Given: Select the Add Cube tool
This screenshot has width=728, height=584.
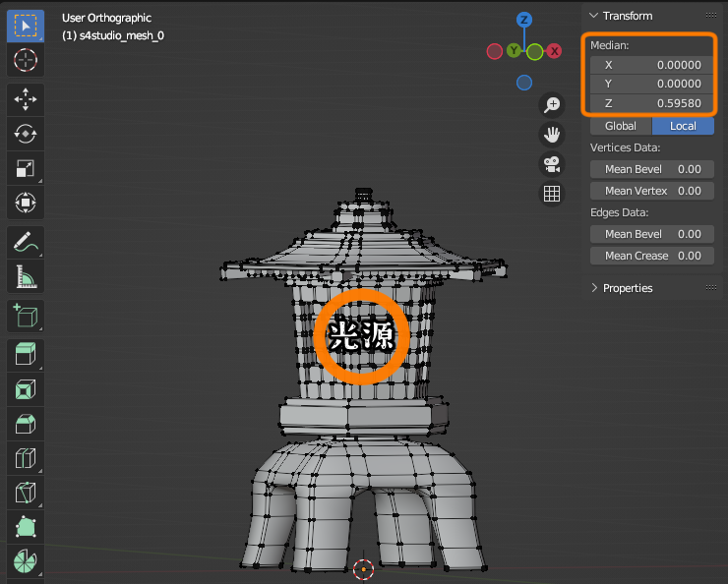Looking at the screenshot, I should pos(26,316).
